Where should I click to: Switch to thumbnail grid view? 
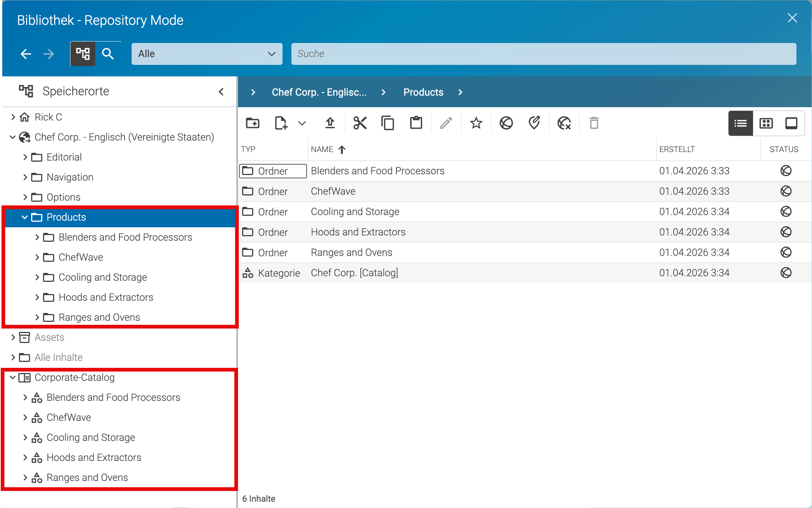(x=766, y=123)
